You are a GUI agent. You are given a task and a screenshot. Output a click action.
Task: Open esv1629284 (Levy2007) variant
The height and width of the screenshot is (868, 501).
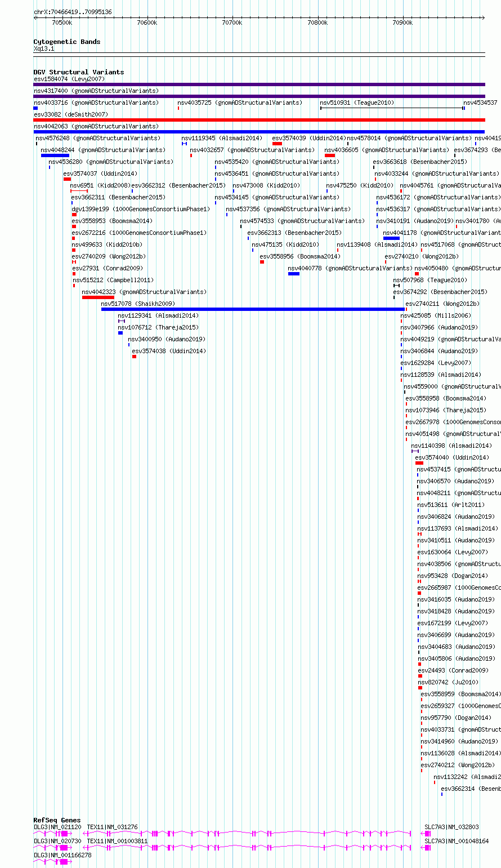click(x=436, y=363)
